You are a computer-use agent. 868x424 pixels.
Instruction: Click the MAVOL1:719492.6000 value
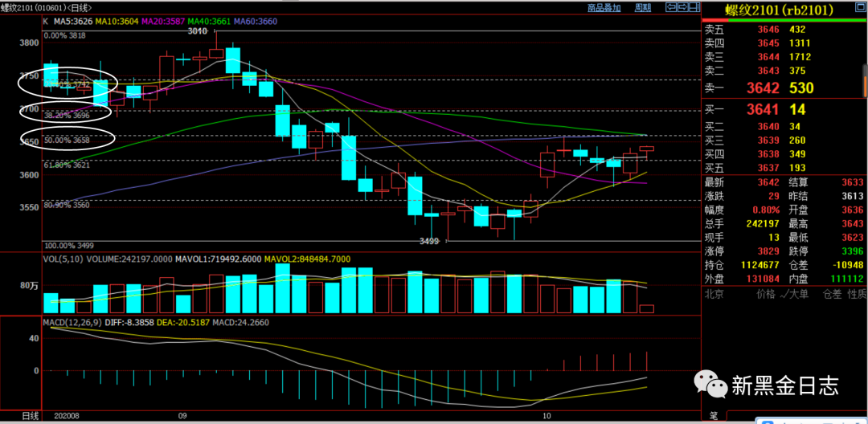[x=219, y=259]
